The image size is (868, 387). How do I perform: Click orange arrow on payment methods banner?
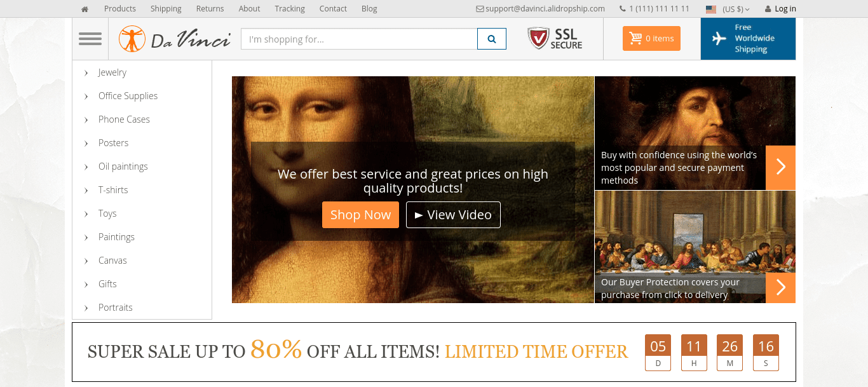point(780,168)
